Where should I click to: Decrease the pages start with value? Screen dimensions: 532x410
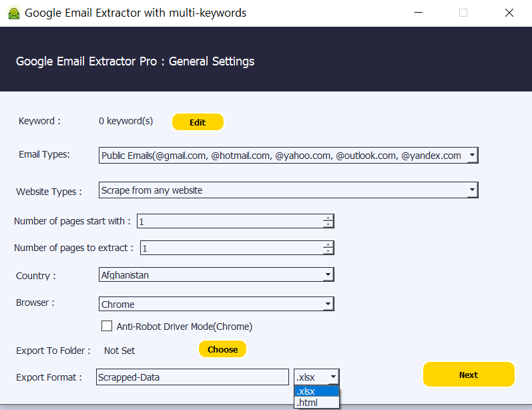(328, 224)
